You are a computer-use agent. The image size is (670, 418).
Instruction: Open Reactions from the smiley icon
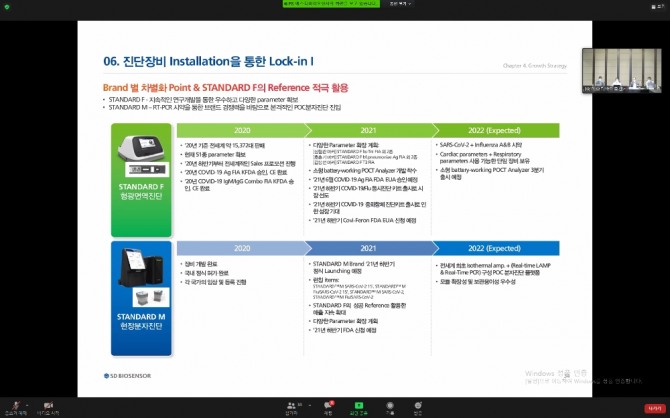418,408
